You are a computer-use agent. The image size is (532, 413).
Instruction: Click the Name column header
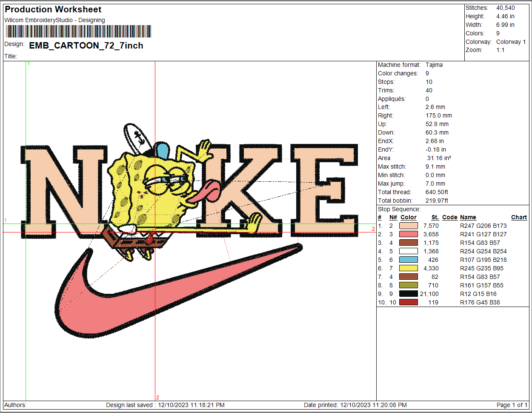468,217
